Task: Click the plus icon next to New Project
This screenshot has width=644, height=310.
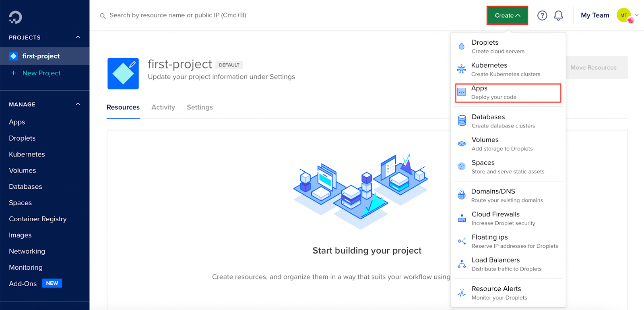Action: coord(14,73)
